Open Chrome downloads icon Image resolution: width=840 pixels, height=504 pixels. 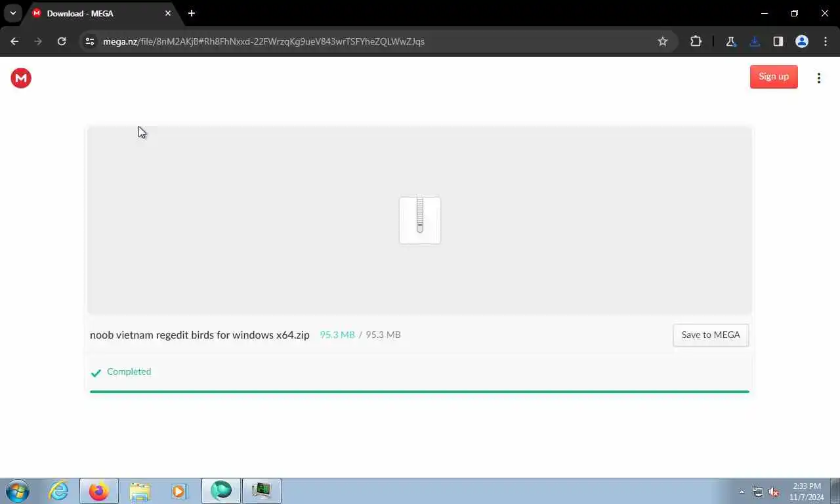pyautogui.click(x=755, y=41)
